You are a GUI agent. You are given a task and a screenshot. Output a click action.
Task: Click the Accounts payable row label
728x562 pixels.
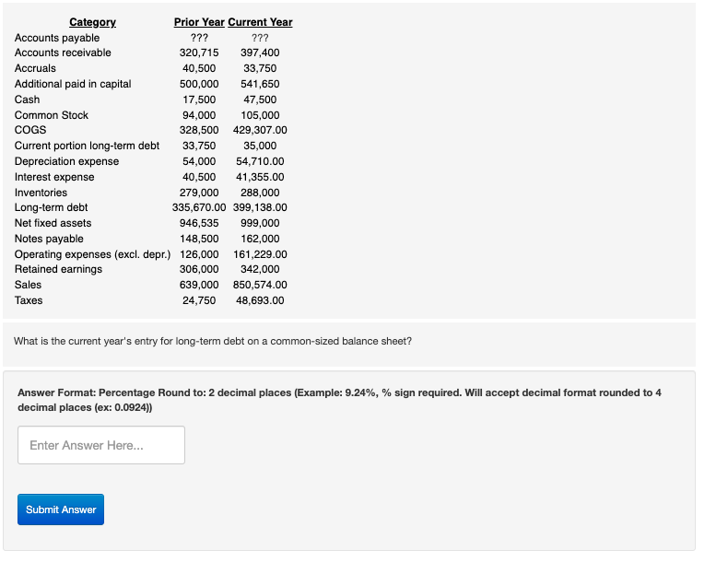pos(57,38)
